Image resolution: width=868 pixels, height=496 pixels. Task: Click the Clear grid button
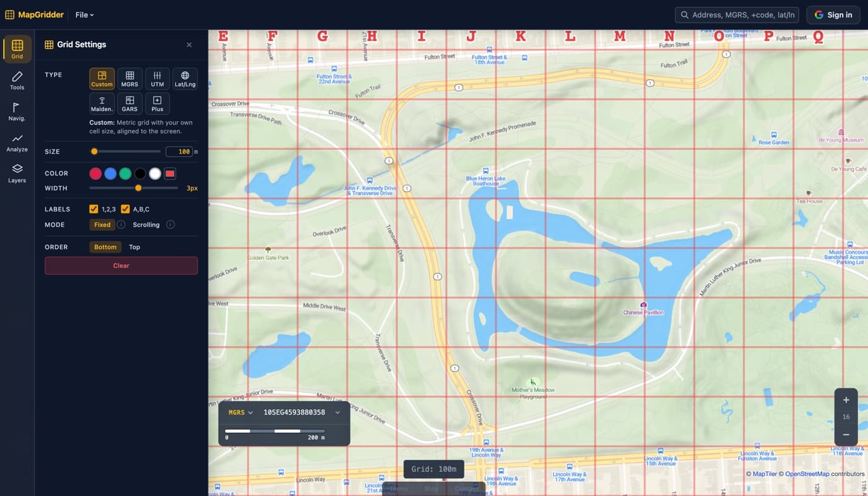121,265
